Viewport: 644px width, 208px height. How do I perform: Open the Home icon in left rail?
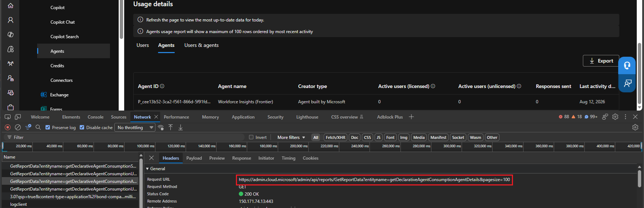11,5
